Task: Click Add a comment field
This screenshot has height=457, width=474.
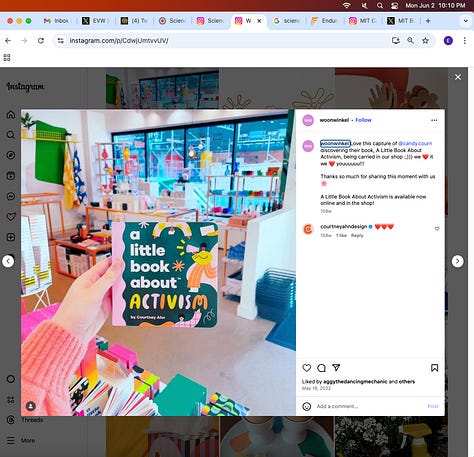Action: (370, 406)
